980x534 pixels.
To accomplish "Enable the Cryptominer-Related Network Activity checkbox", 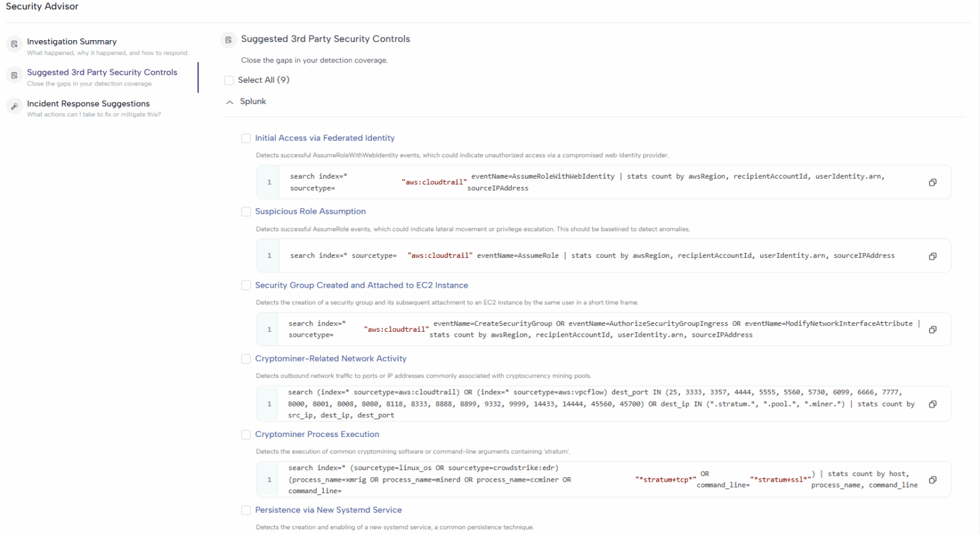I will 246,359.
